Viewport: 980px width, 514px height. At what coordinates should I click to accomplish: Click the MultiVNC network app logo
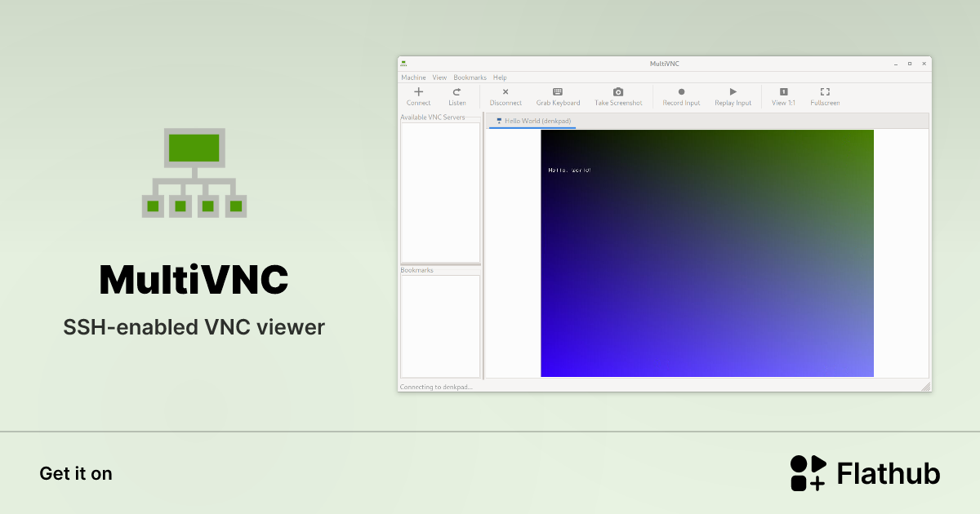click(x=194, y=172)
